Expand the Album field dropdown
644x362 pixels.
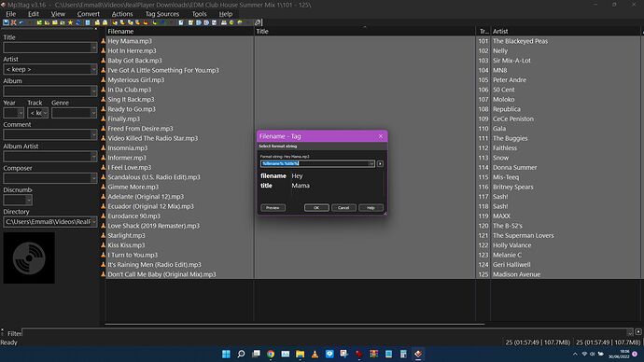(x=93, y=91)
